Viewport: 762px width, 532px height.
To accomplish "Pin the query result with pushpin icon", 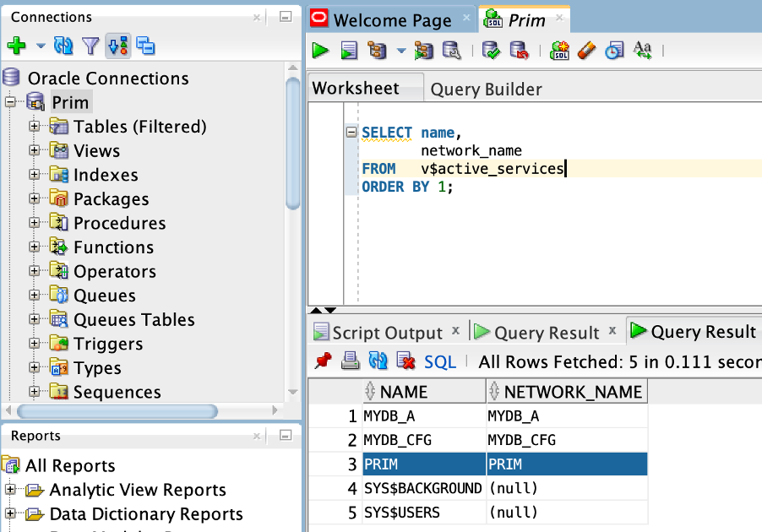I will coord(323,361).
